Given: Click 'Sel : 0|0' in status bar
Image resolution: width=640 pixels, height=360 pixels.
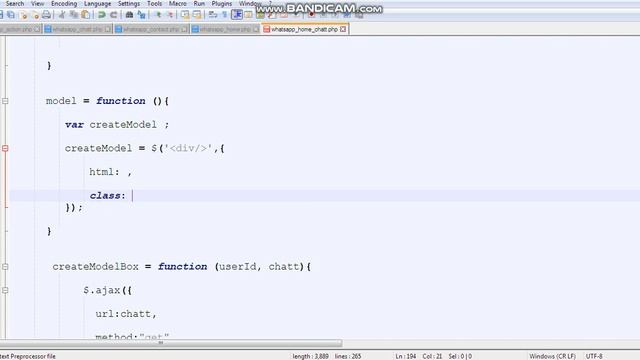Looking at the screenshot, I should [x=460, y=356].
